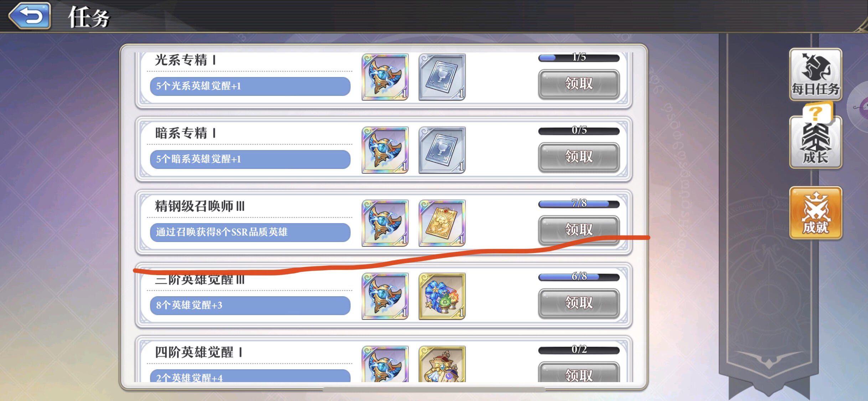Tap golden summon card reward icon
This screenshot has width=868, height=401.
[x=442, y=223]
